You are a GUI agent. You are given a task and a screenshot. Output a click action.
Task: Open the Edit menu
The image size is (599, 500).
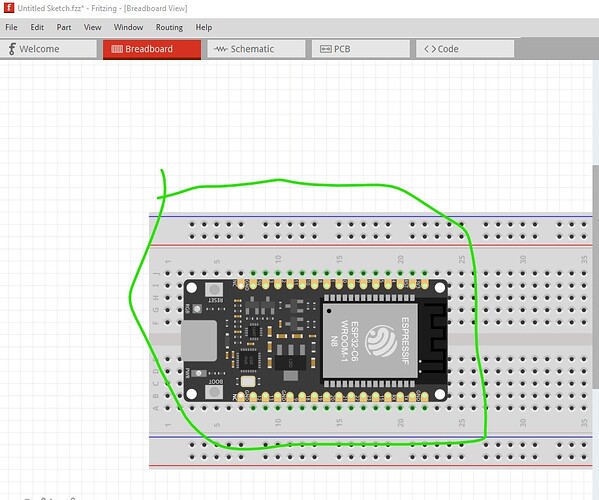tap(37, 28)
